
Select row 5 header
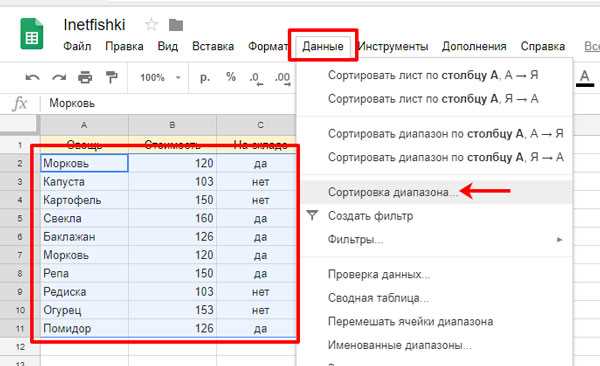[20, 219]
